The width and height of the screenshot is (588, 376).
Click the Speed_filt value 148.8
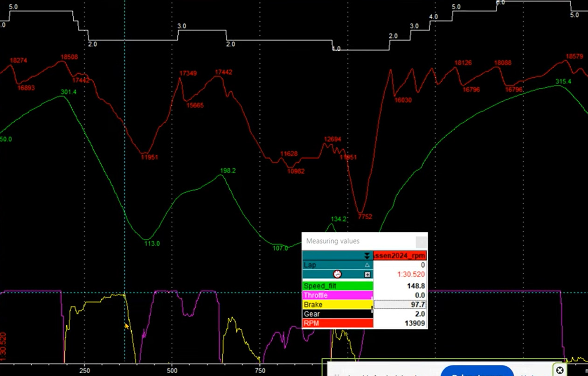pos(416,286)
